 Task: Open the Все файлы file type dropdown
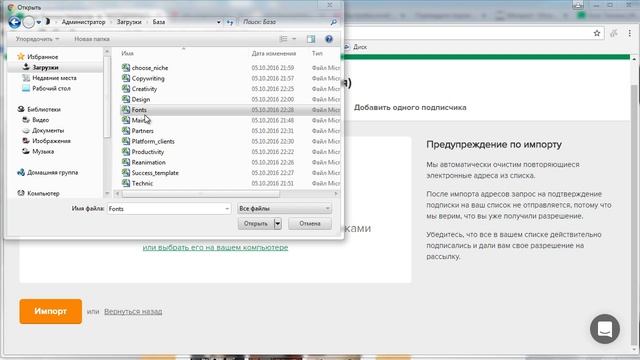(284, 209)
